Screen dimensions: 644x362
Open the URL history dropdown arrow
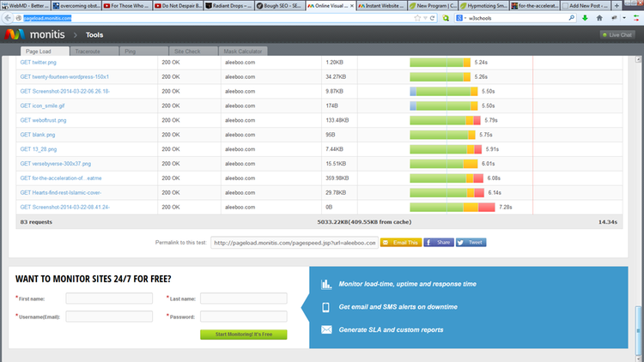(x=425, y=18)
